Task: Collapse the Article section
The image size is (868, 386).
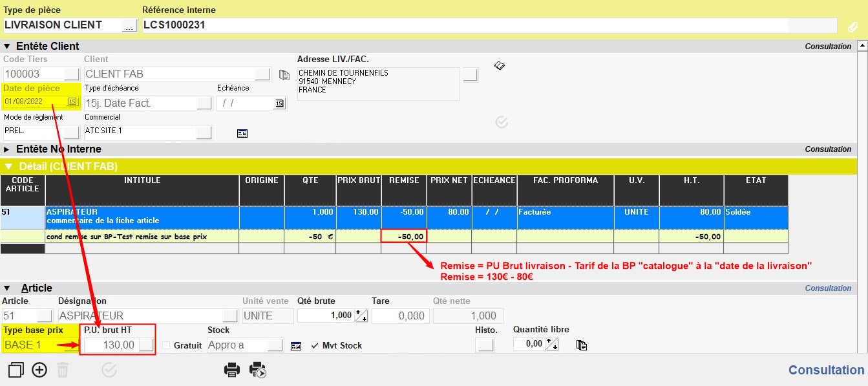Action: pos(7,288)
